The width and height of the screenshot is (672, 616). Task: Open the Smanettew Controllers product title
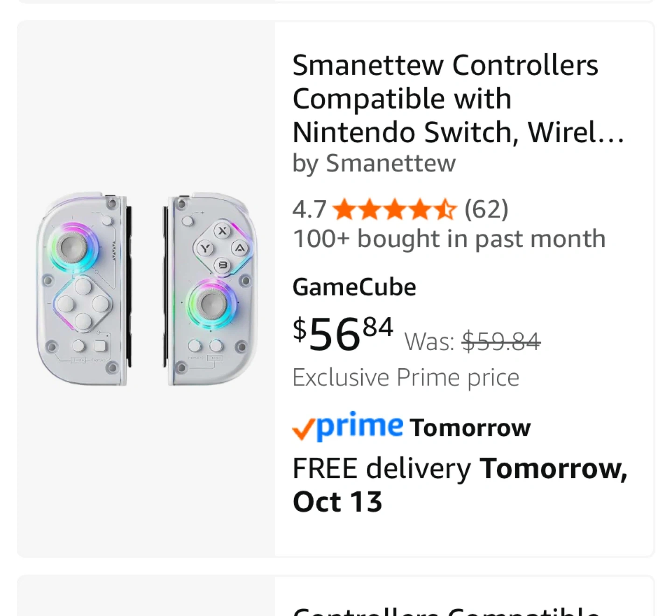(x=457, y=98)
